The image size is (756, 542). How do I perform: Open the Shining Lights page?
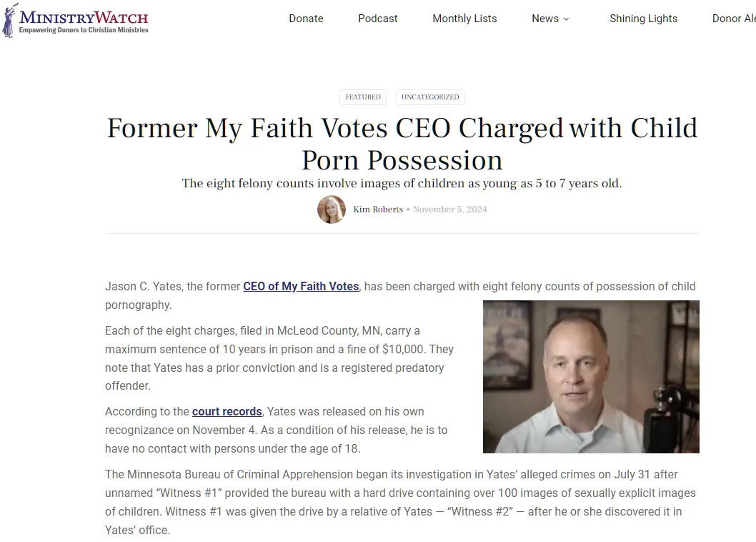[x=643, y=19]
